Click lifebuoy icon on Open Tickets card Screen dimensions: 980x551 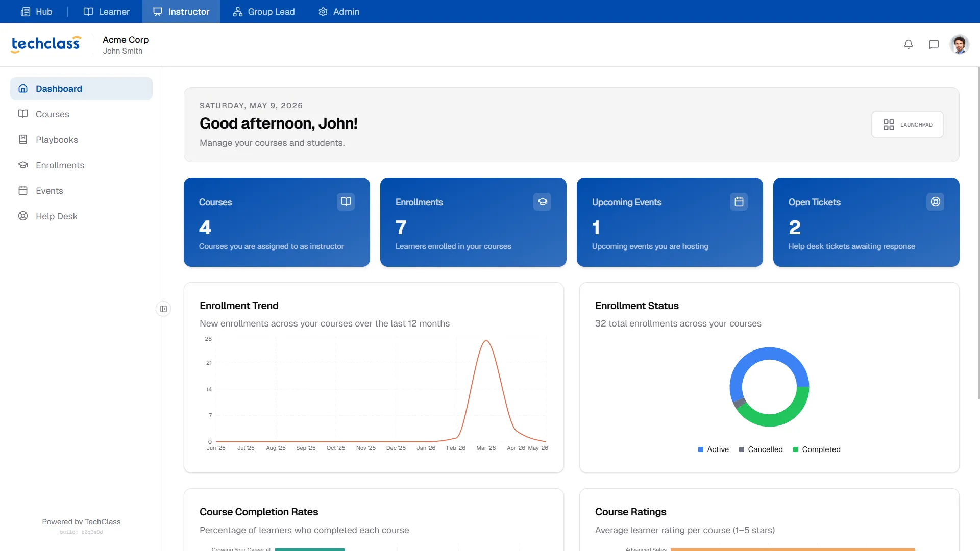936,202
